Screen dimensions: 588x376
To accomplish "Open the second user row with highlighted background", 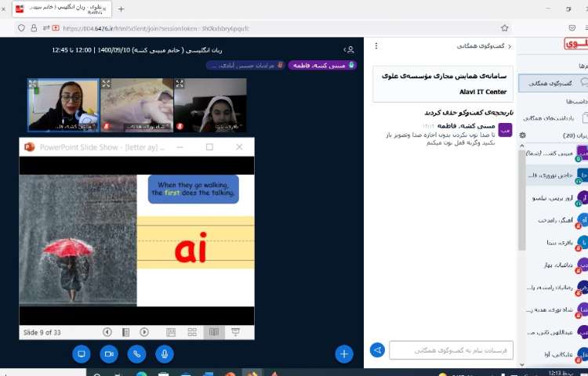I will pyautogui.click(x=557, y=175).
